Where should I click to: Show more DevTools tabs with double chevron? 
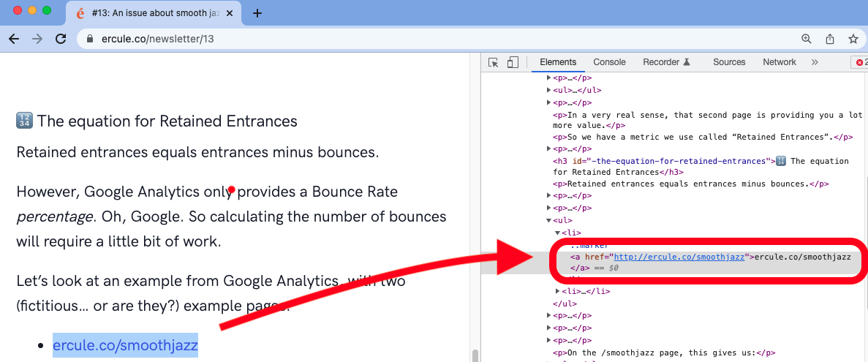pyautogui.click(x=815, y=62)
